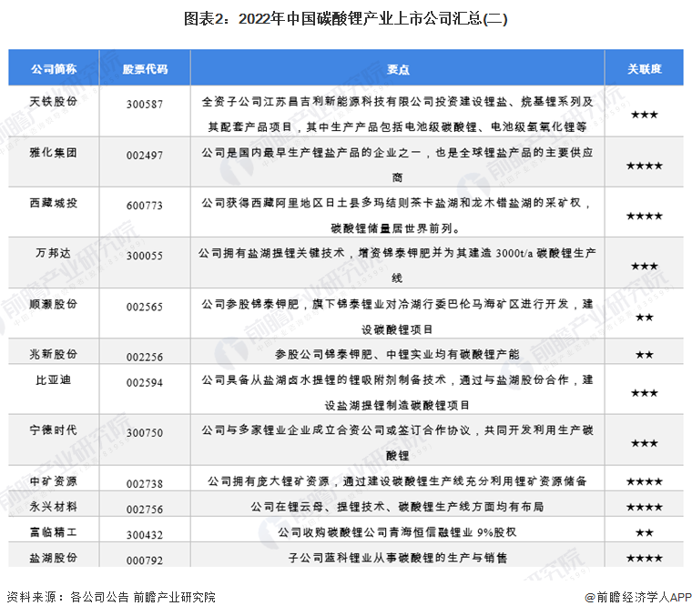Click the 西藏城投 description about 盐湖采矿权
692x616 pixels.
point(397,216)
